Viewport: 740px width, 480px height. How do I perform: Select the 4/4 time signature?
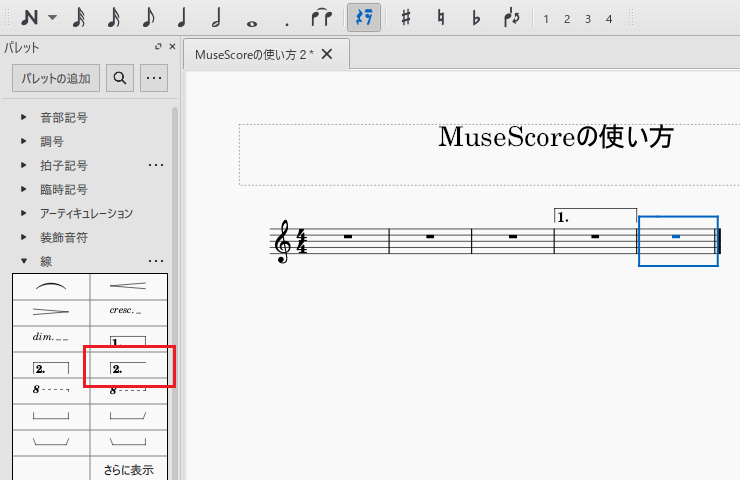point(302,241)
